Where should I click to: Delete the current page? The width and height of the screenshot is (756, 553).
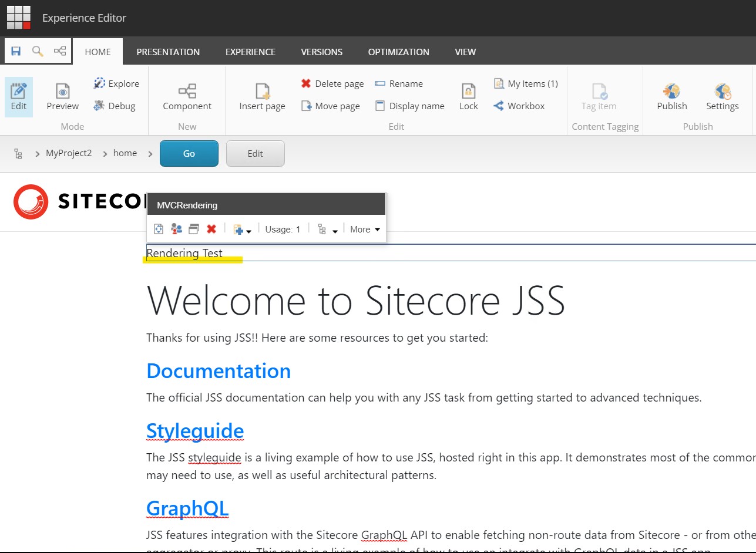332,84
